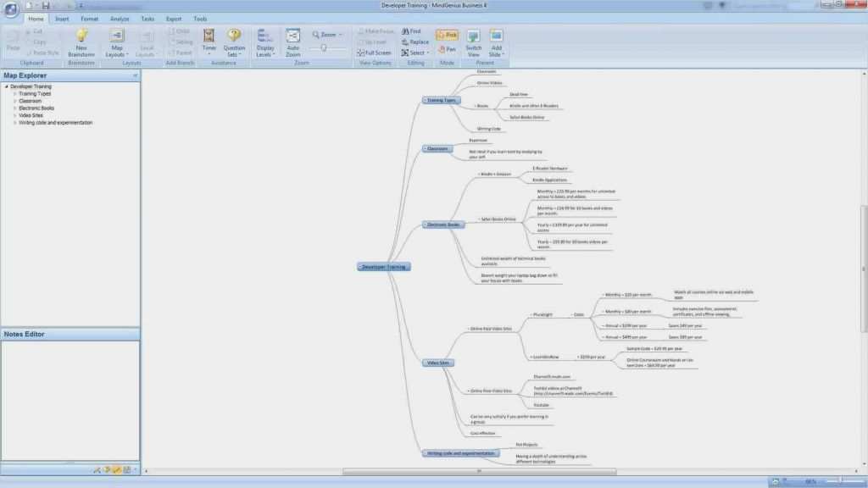Toggle the Up Level option
The height and width of the screenshot is (488, 868).
pyautogui.click(x=373, y=41)
